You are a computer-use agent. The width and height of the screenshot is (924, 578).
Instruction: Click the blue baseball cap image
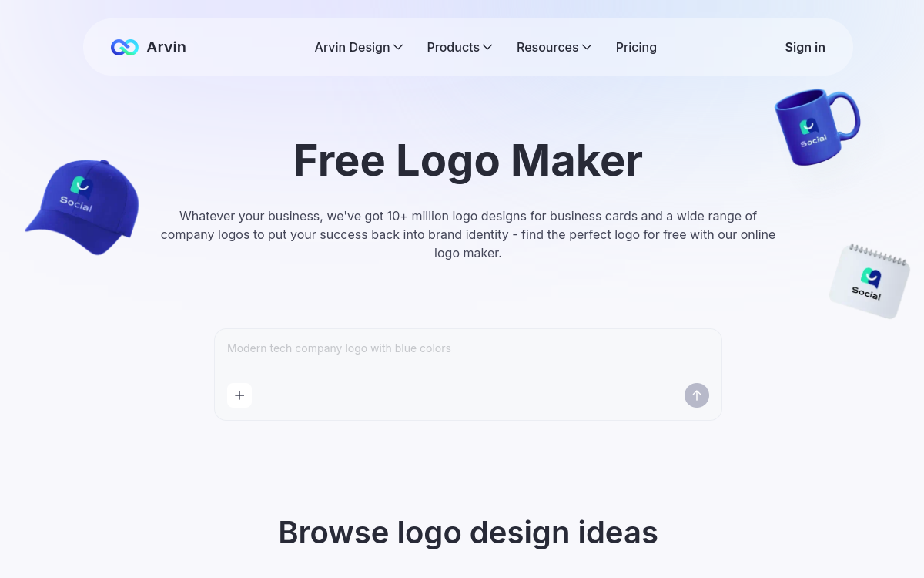click(82, 207)
